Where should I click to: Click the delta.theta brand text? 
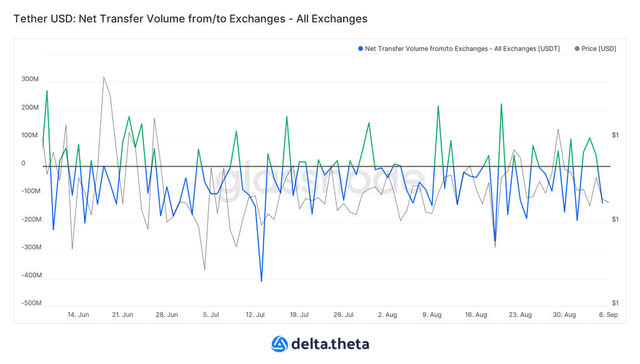[x=330, y=344]
